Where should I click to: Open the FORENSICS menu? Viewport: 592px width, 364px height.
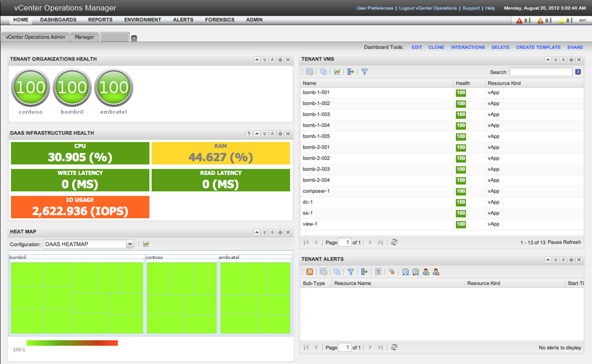(220, 20)
